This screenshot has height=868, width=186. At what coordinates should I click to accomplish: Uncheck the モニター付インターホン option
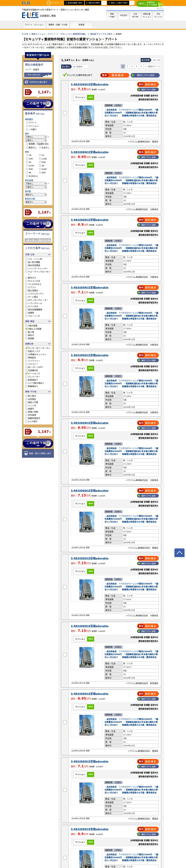[26, 348]
